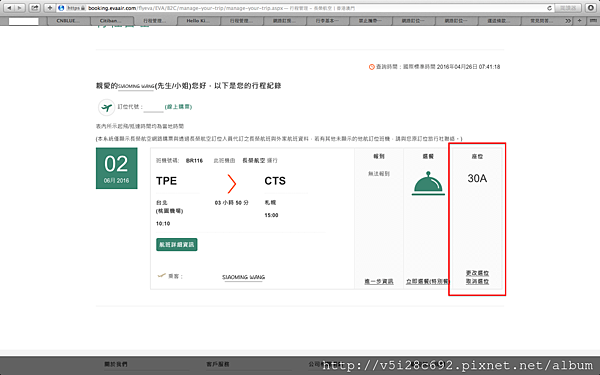This screenshot has height=375, width=600.
Task: Click the departure time 10:10
Action: pos(163,223)
